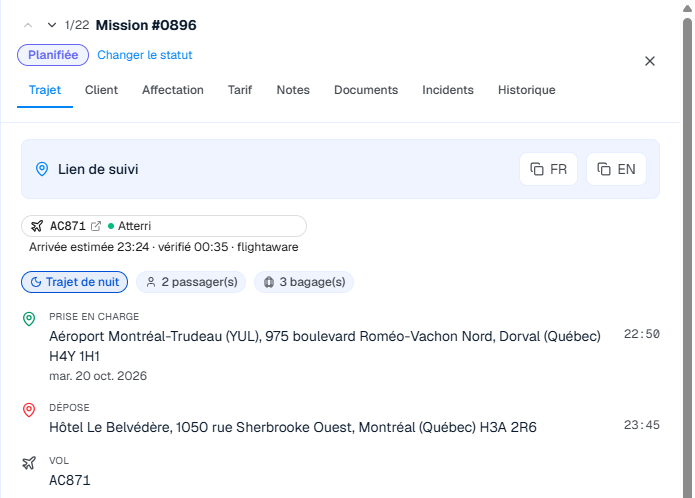Open the Historique tab
The image size is (695, 498).
527,90
